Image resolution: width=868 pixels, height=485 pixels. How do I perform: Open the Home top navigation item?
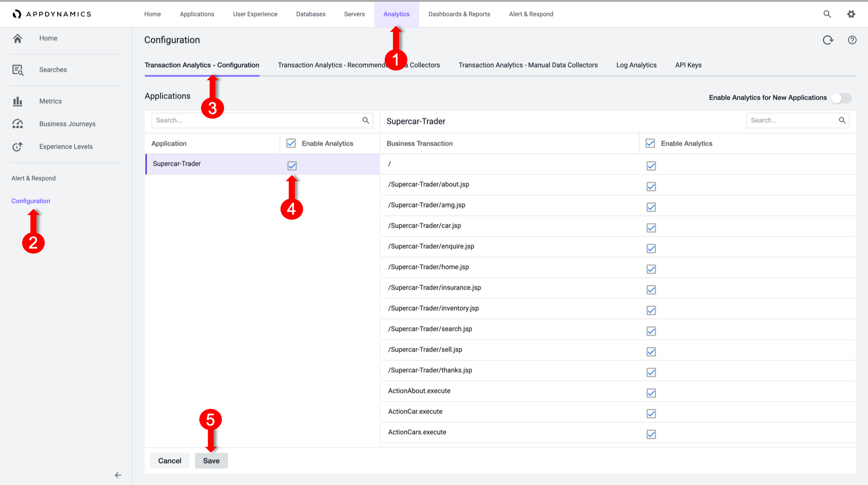(x=152, y=14)
